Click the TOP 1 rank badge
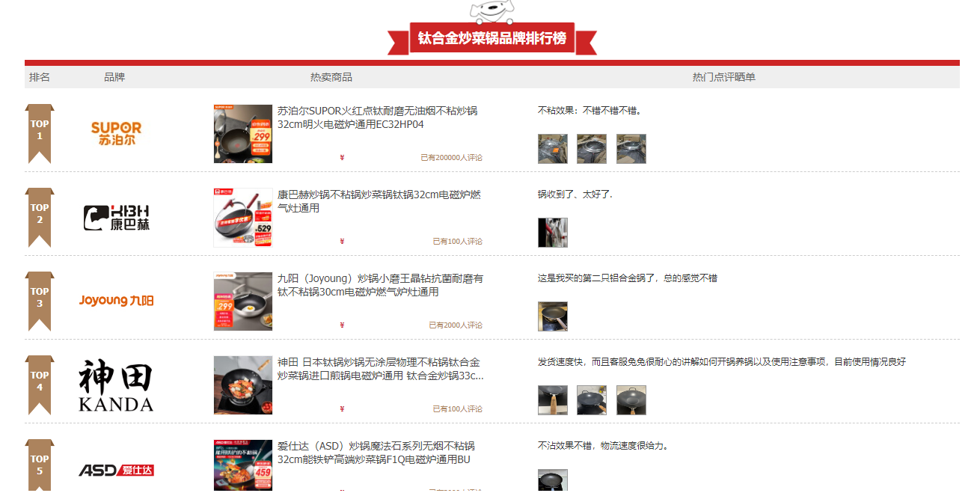 [x=40, y=133]
